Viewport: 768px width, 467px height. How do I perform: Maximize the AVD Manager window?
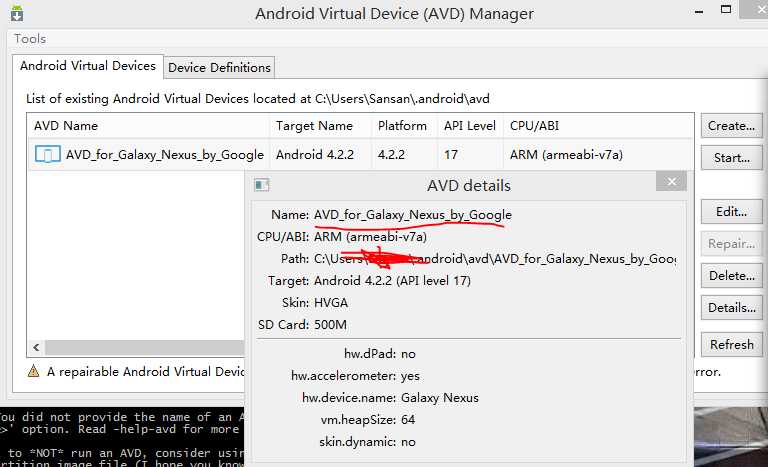pyautogui.click(x=726, y=9)
